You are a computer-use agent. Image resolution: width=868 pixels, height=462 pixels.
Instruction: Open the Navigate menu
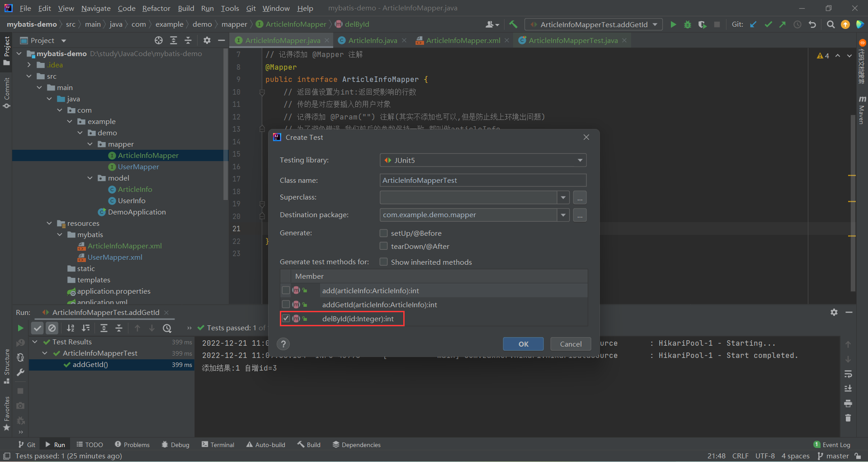96,8
